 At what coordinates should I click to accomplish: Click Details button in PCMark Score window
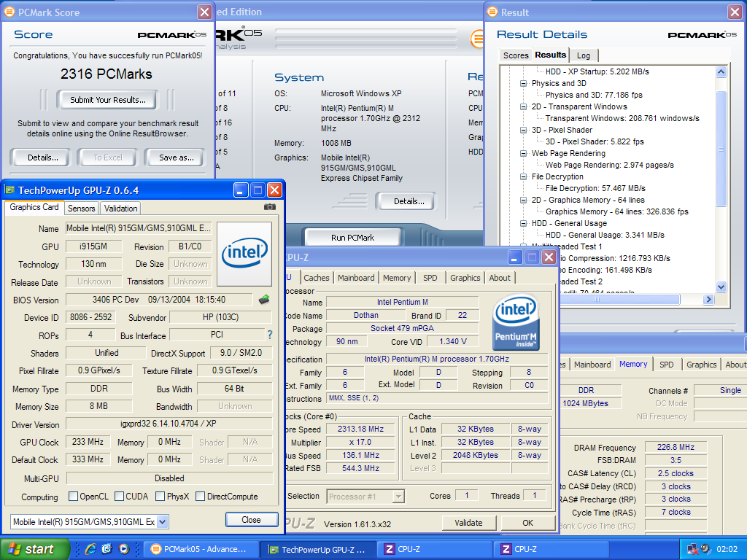(x=43, y=157)
